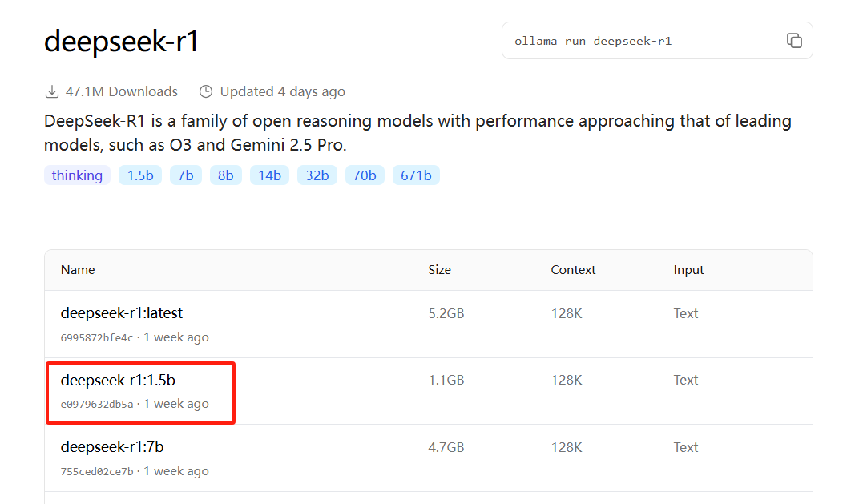Click the Updated 4 days ago text
Screen dimensions: 851x504
coord(282,91)
